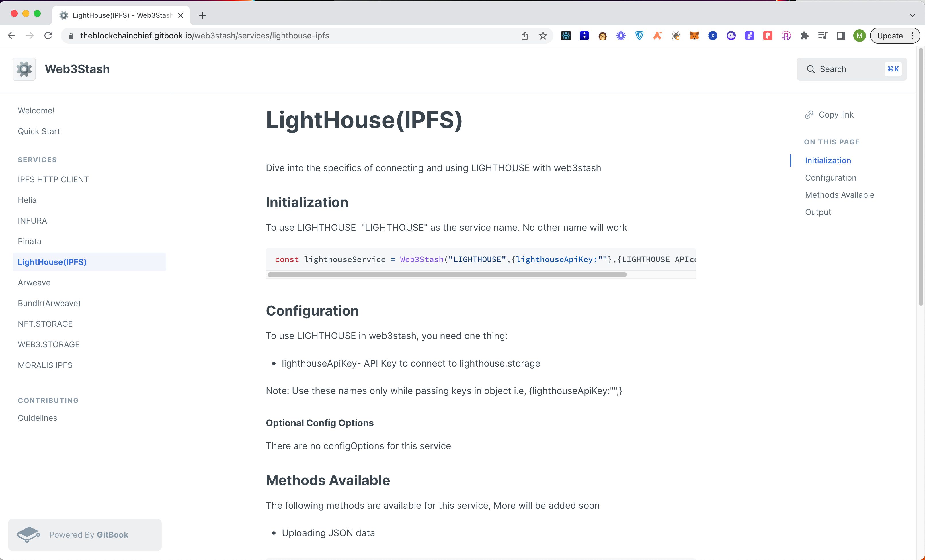
Task: Open the Chrome three-dot menu
Action: pos(913,36)
